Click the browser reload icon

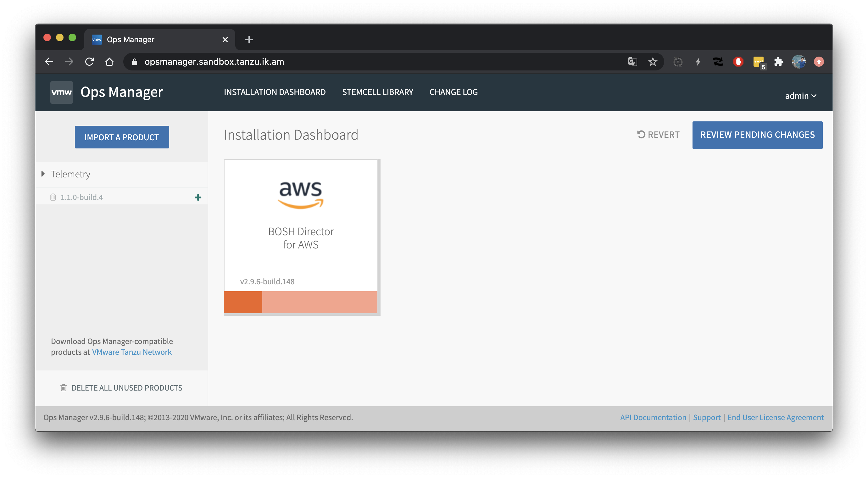pyautogui.click(x=89, y=62)
